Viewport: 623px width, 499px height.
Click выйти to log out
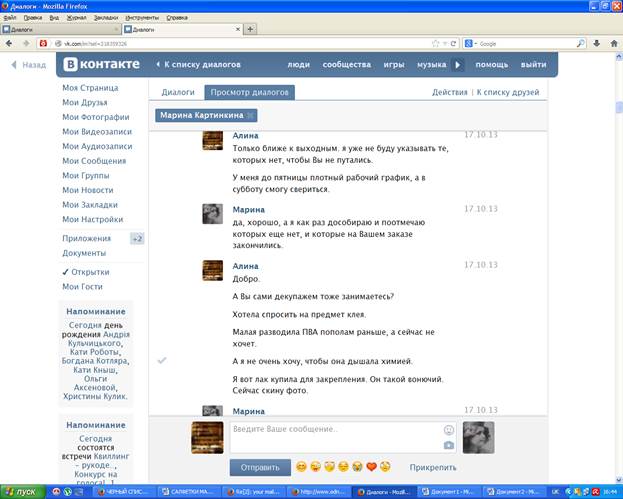point(533,64)
